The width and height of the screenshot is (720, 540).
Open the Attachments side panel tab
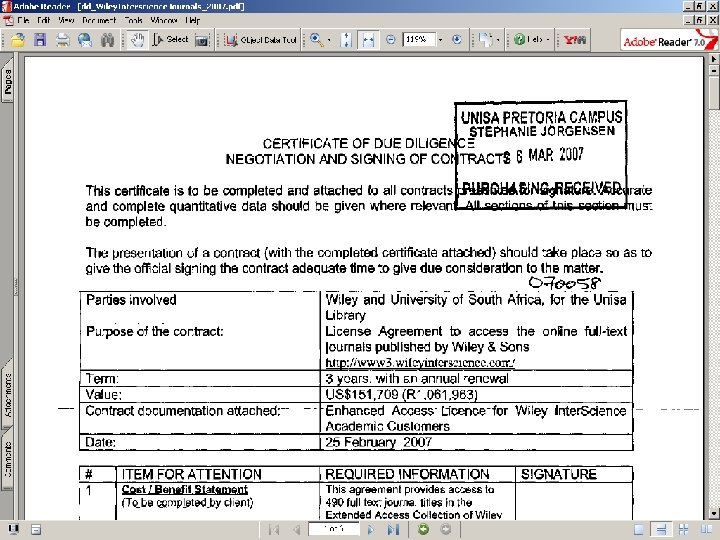click(x=8, y=394)
